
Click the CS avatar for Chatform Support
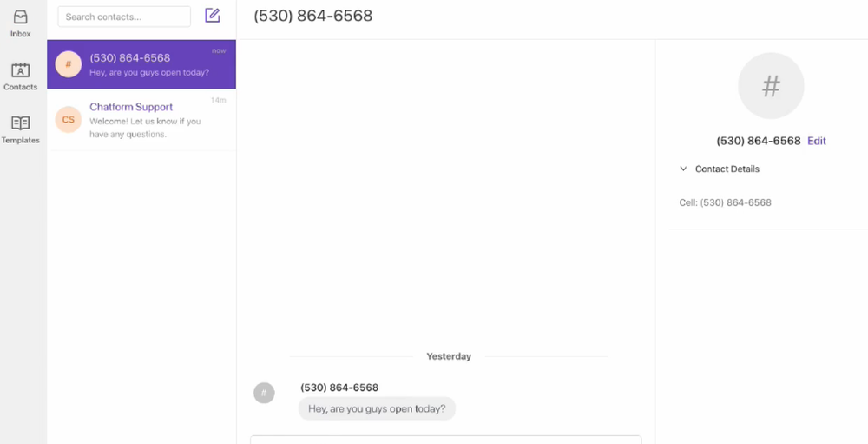click(x=68, y=120)
